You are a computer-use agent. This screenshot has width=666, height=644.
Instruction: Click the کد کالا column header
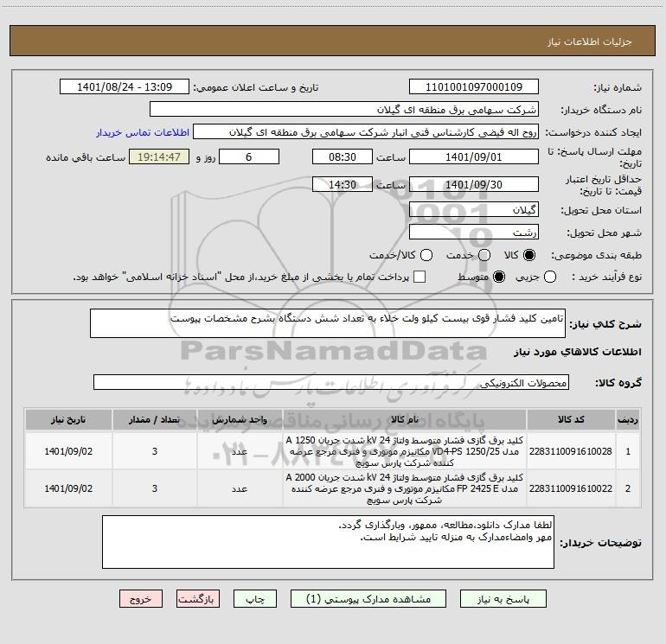click(x=571, y=419)
